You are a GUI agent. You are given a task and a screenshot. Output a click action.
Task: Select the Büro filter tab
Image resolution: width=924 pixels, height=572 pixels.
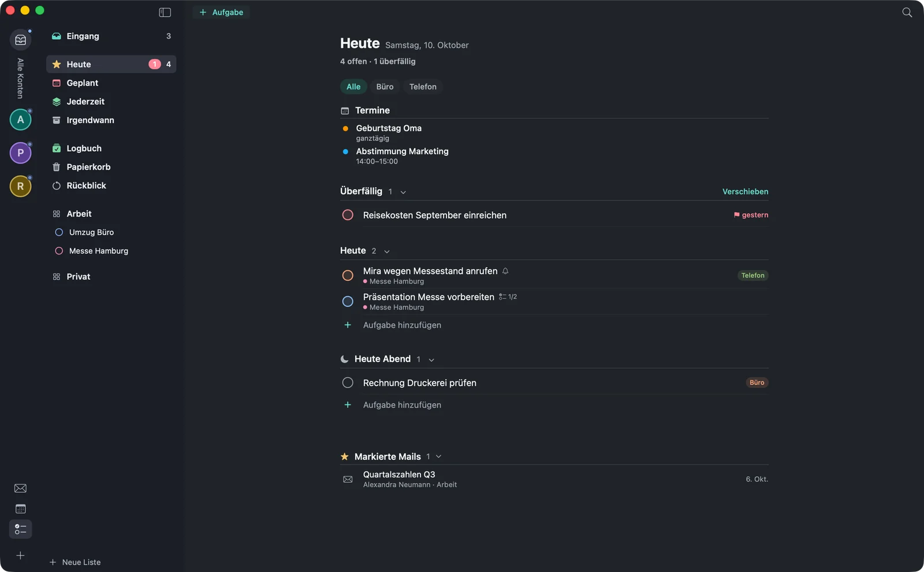pos(385,87)
